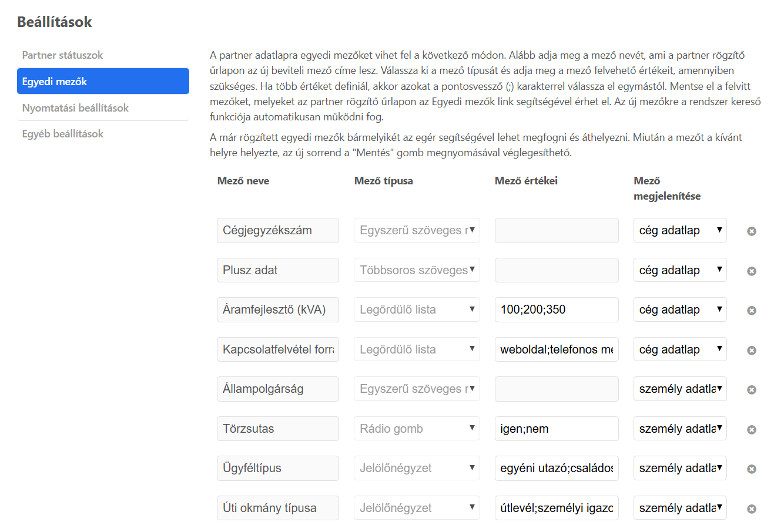This screenshot has height=532, width=774.
Task: Delete the Állampolgárság field row
Action: click(751, 390)
